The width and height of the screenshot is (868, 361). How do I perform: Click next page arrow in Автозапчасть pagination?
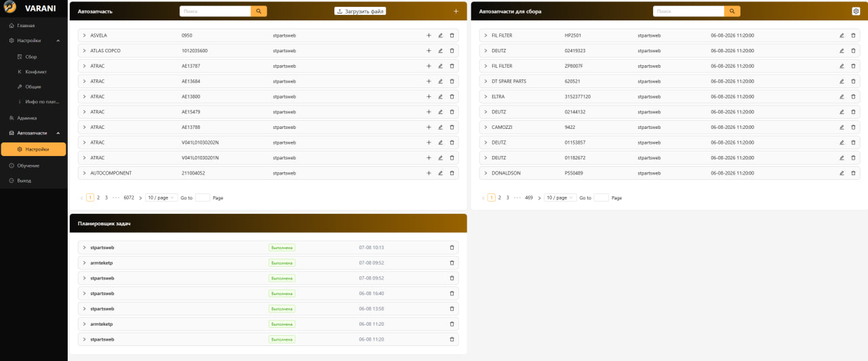140,197
